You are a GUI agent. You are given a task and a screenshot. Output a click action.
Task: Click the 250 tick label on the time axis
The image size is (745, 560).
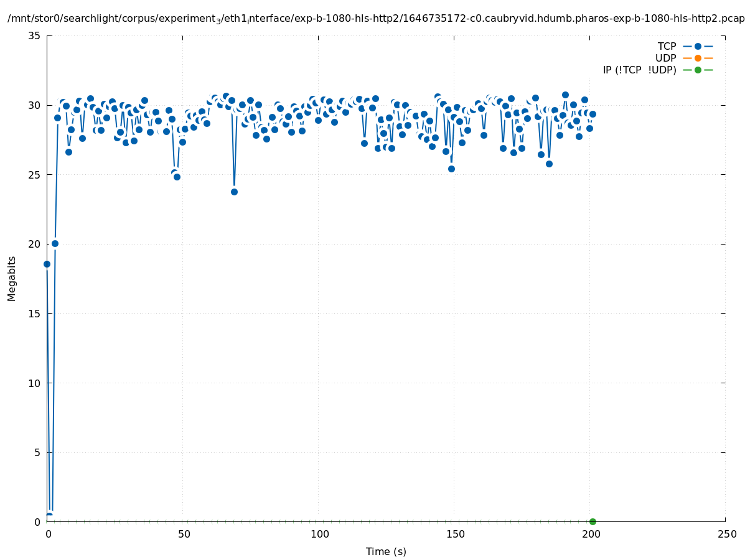click(726, 534)
